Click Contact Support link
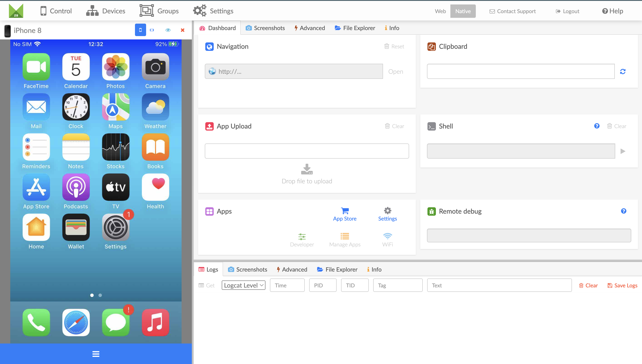 pos(513,11)
